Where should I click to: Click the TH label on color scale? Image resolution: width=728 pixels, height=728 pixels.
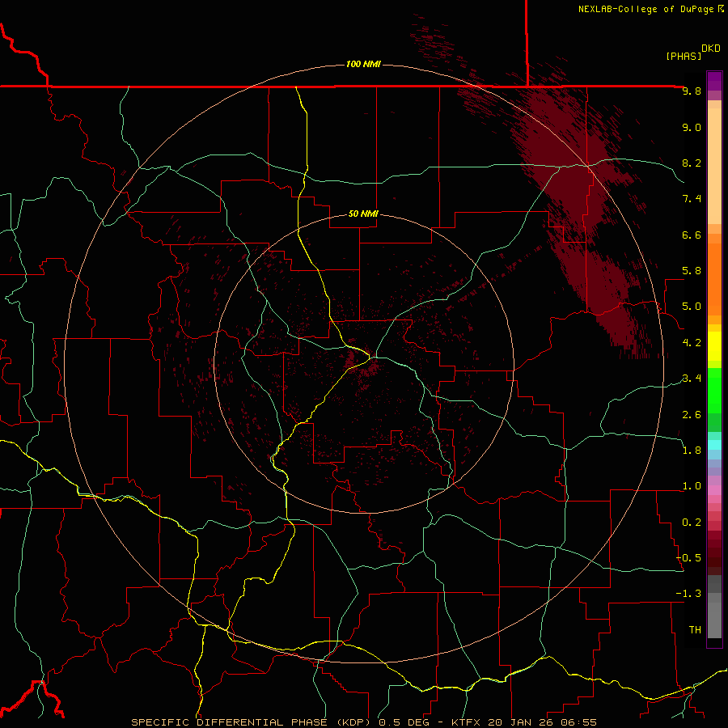pos(695,630)
